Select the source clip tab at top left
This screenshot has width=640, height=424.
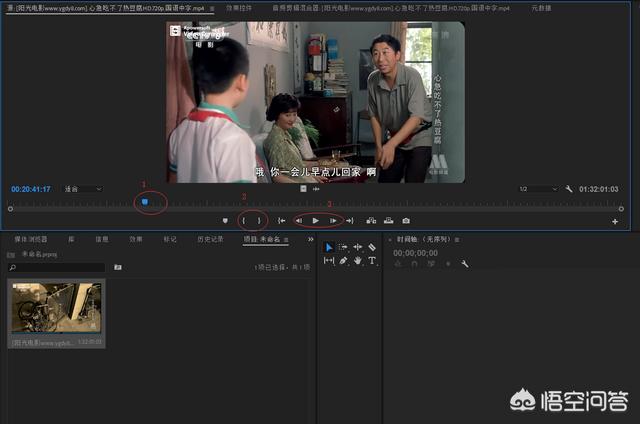point(105,8)
